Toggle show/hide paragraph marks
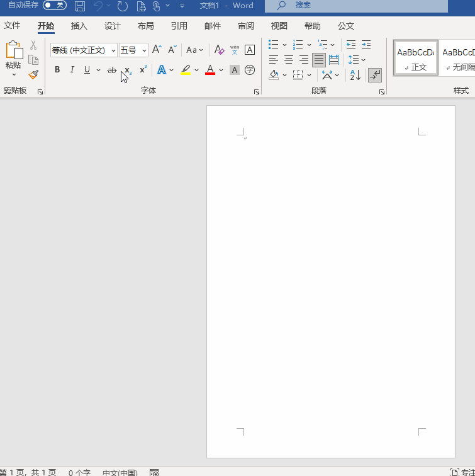The image size is (475, 476). pyautogui.click(x=375, y=75)
